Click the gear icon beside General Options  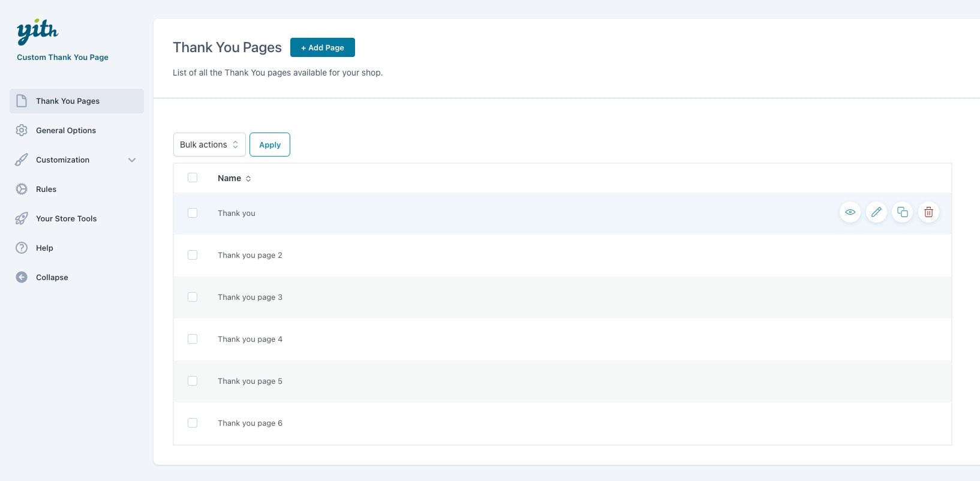point(22,130)
